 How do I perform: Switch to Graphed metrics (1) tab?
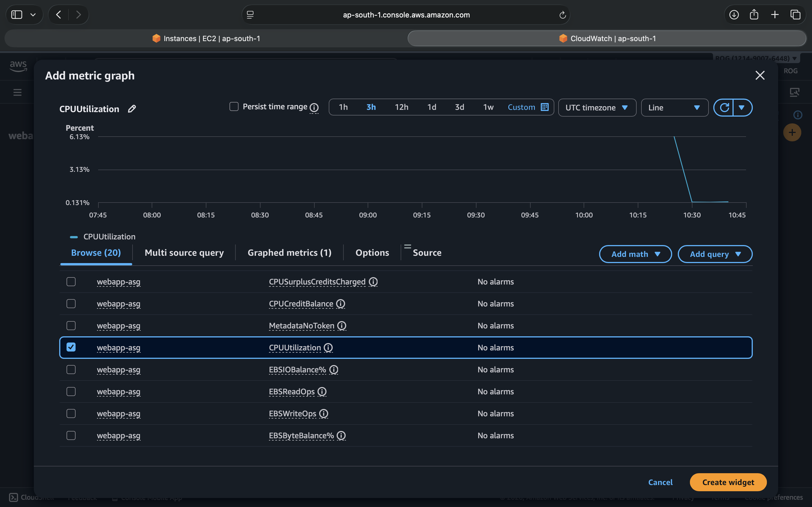(289, 252)
